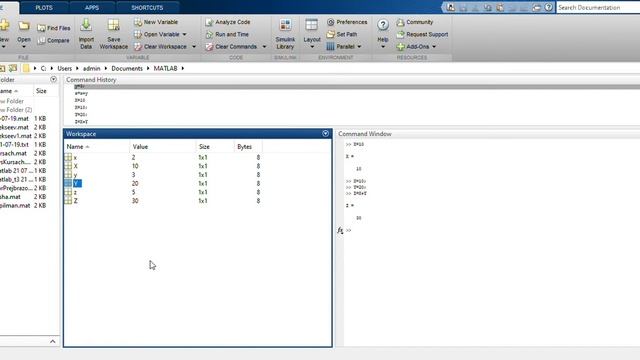This screenshot has width=640, height=360.
Task: Create a New Variable
Action: pyautogui.click(x=156, y=22)
